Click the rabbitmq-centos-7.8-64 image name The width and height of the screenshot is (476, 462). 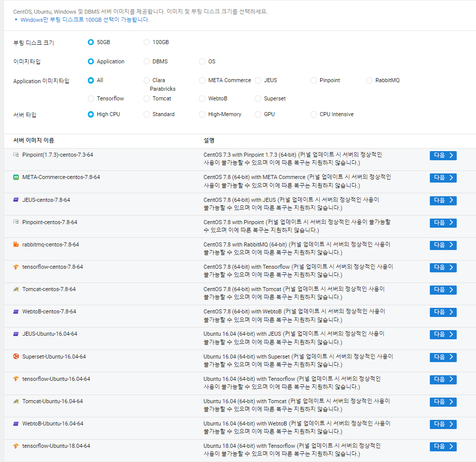(51, 244)
